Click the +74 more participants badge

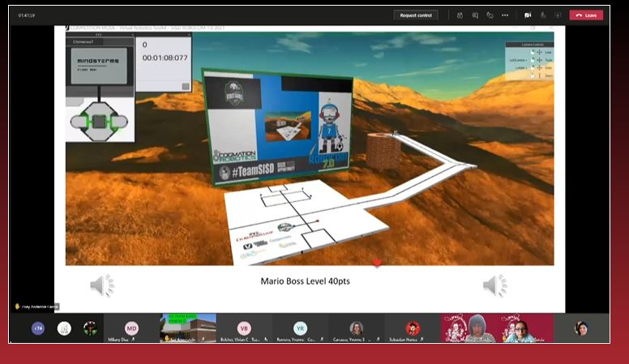(38, 328)
